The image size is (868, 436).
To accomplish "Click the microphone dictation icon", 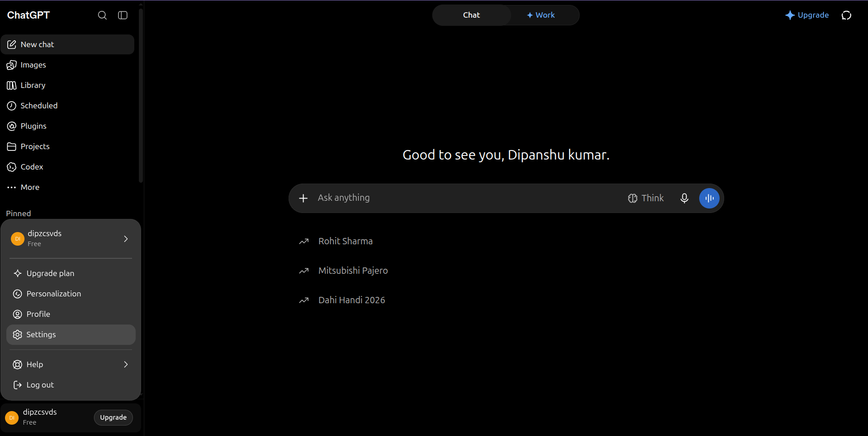I will click(684, 198).
